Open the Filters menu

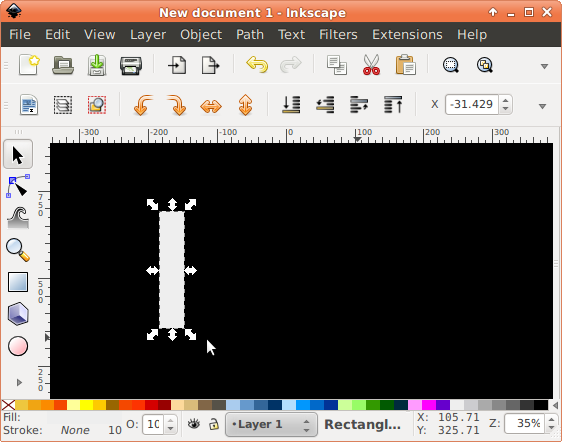coord(338,35)
